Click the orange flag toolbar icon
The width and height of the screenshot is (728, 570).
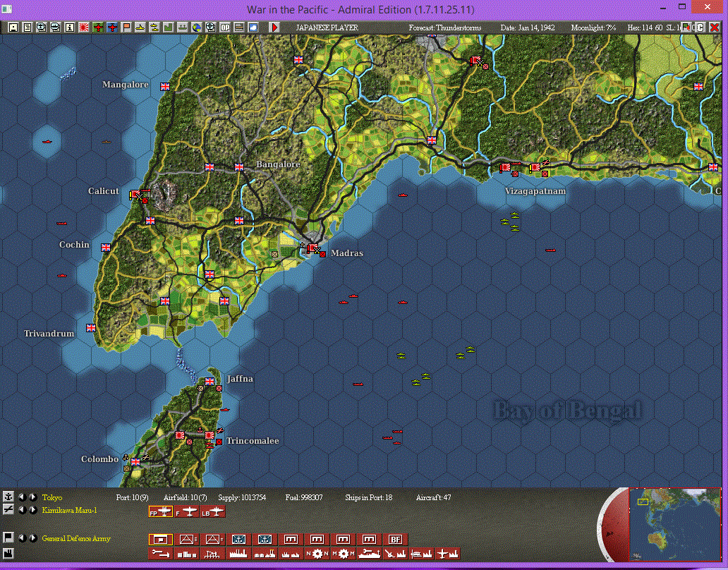point(126,28)
